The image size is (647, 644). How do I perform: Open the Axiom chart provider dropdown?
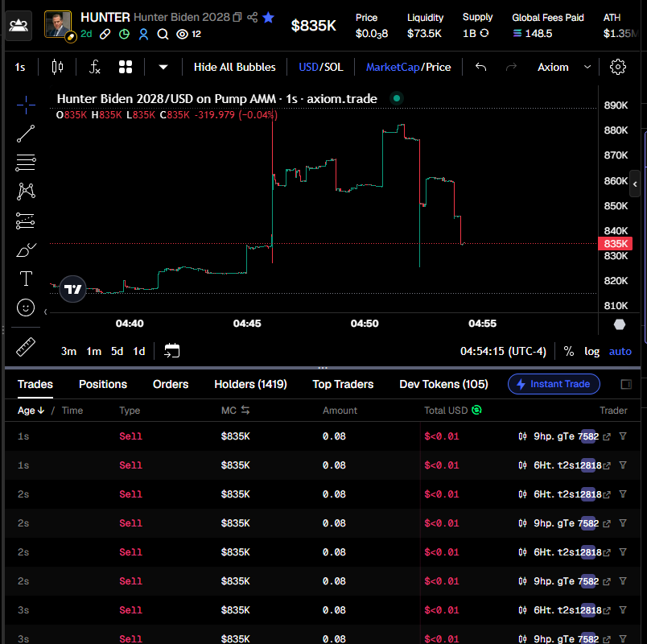pos(563,67)
